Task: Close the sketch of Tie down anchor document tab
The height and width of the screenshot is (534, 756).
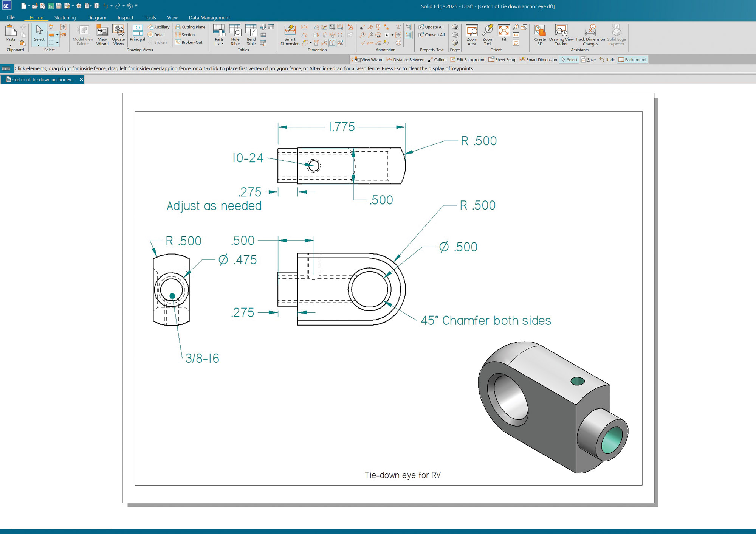Action: (81, 79)
